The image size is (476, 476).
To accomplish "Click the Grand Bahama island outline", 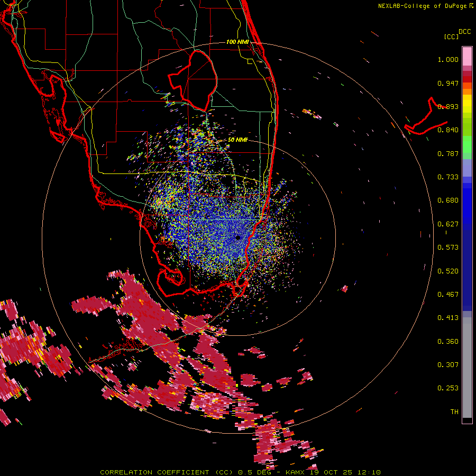I will 425,117.
